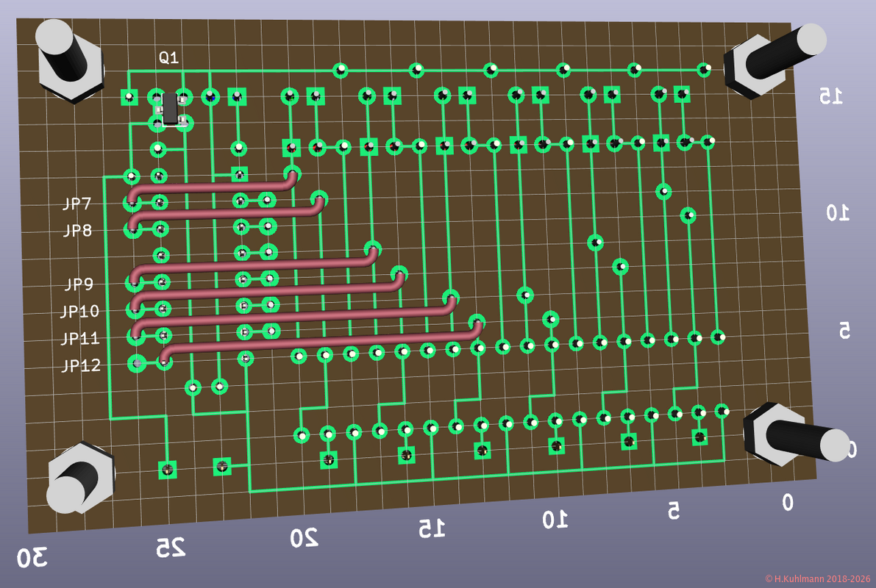Click the left end pad of JP11 wire
This screenshot has width=876, height=588.
coord(136,335)
